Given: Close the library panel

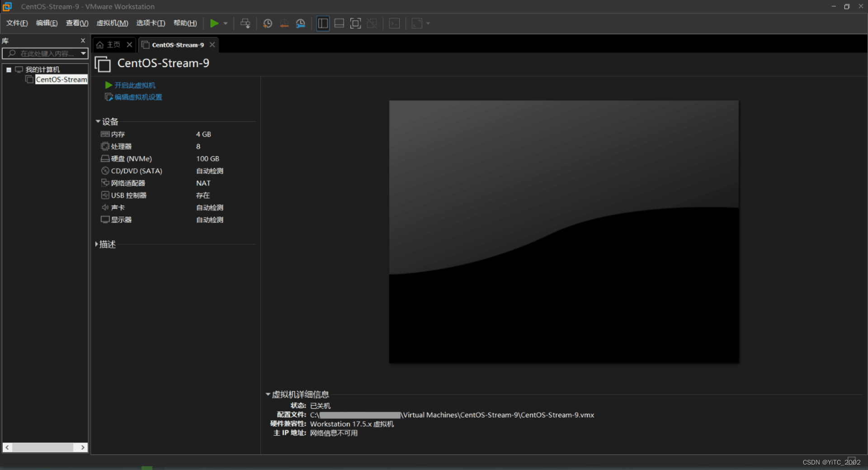Looking at the screenshot, I should tap(83, 40).
